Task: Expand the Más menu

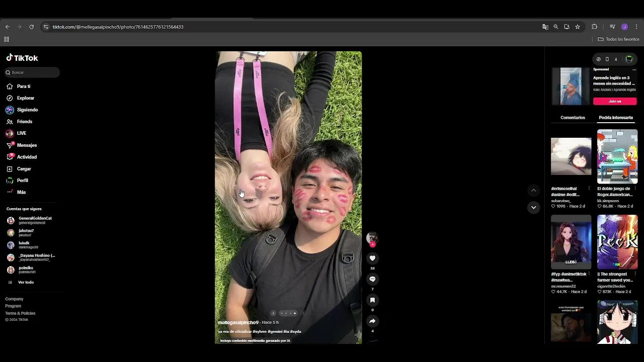Action: [x=16, y=192]
